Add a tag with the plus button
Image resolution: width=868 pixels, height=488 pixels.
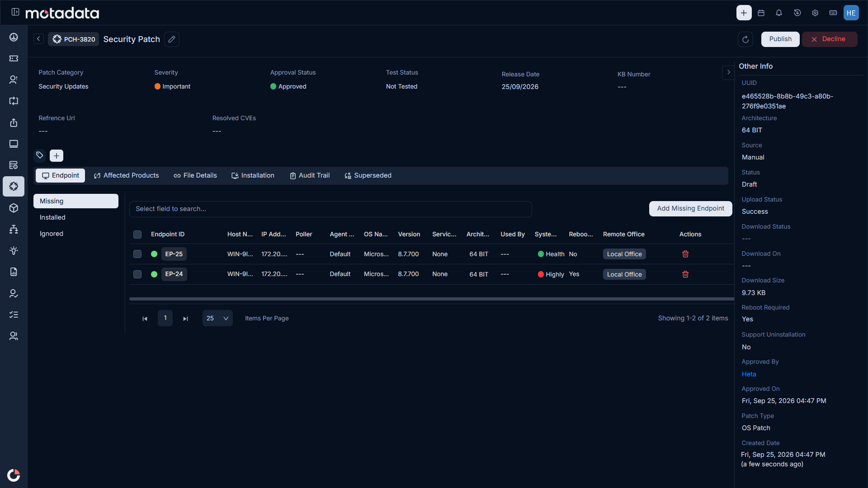pos(57,156)
